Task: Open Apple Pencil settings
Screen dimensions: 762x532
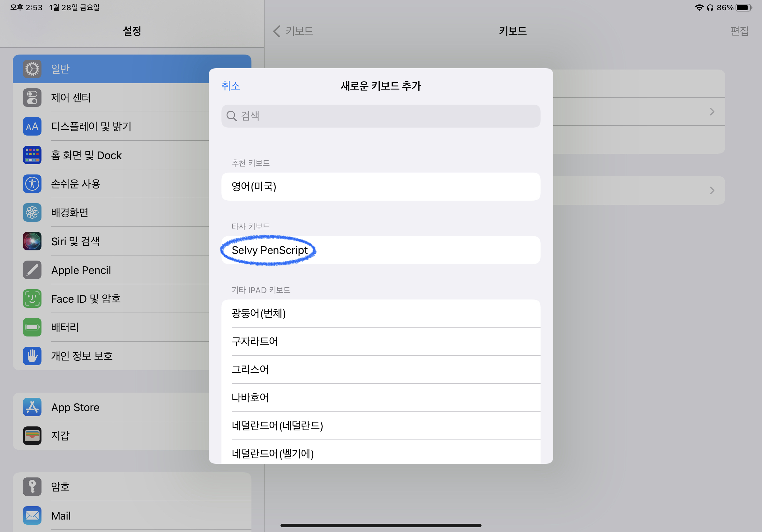Action: (110, 270)
